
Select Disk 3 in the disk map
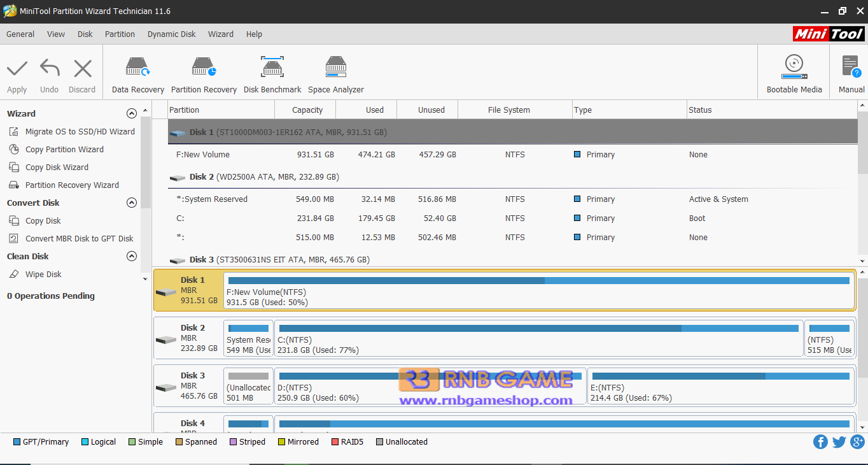[188, 385]
